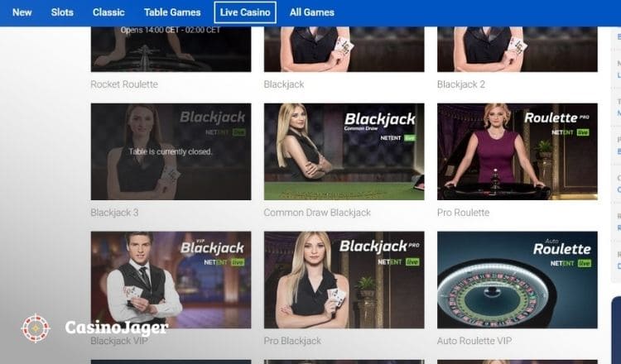Launch the Pro Roulette game thumbnail
This screenshot has height=364, width=621.
coord(517,151)
